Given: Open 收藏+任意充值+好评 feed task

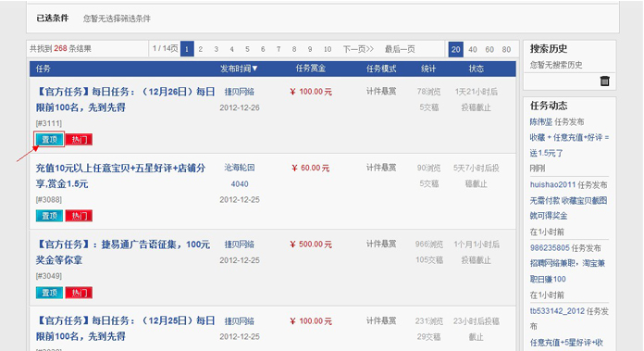Looking at the screenshot, I should tap(569, 145).
